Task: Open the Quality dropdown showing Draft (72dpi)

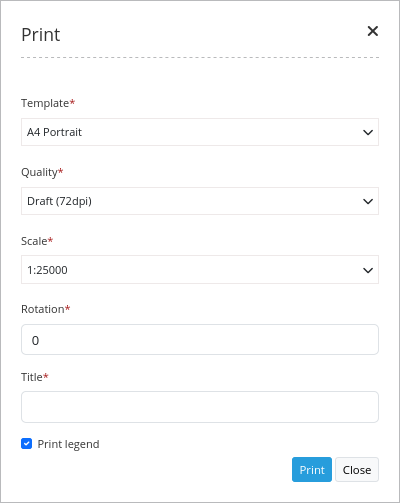Action: pos(200,201)
